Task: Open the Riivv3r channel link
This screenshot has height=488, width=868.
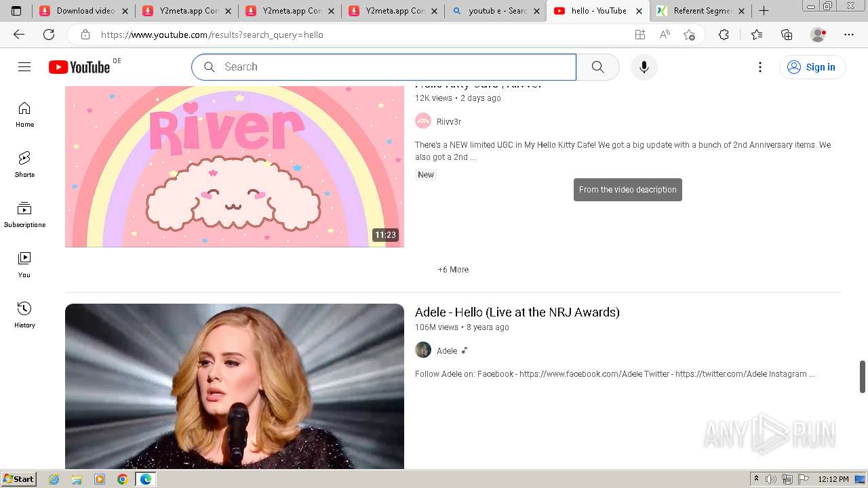Action: click(449, 122)
